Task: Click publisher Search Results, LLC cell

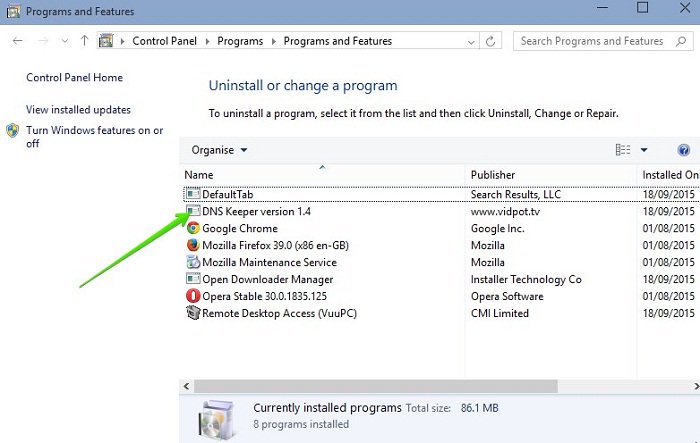Action: (516, 194)
